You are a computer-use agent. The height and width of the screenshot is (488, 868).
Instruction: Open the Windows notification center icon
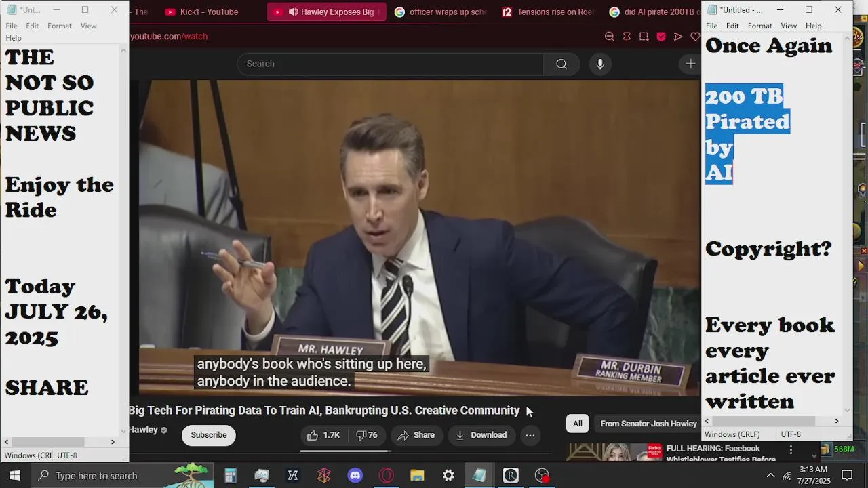[x=847, y=476]
